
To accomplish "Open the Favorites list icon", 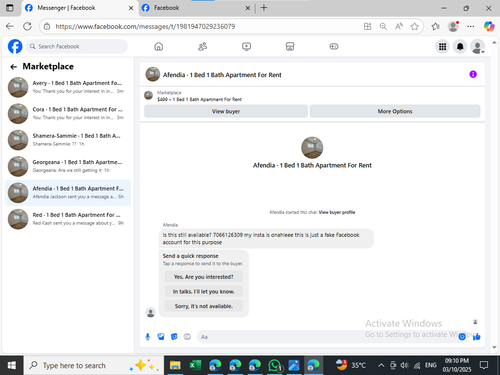I will tap(435, 26).
